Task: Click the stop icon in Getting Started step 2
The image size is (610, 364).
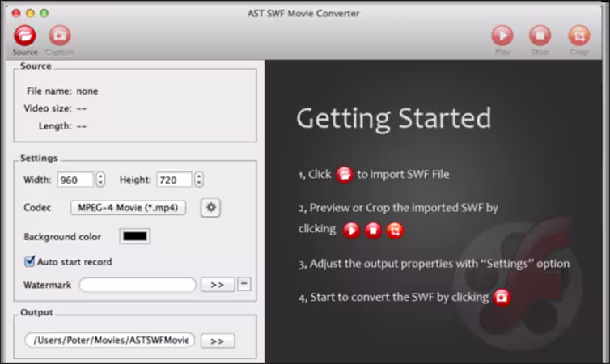Action: (373, 231)
